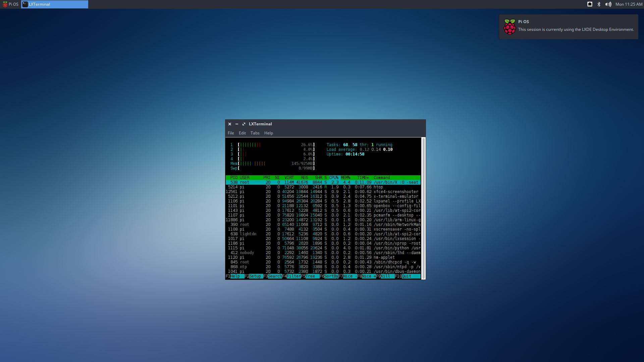Select the lightdm user process row

(323, 234)
